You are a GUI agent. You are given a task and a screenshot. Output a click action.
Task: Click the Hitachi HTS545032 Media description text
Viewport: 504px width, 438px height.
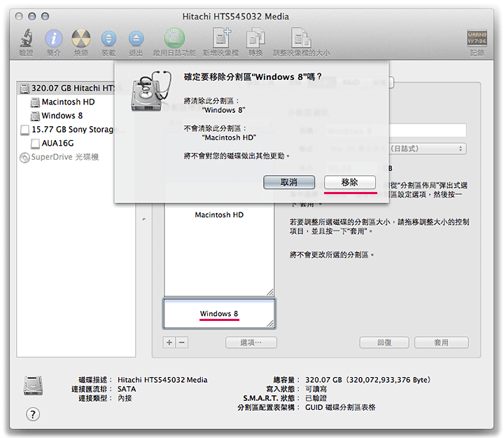162,380
